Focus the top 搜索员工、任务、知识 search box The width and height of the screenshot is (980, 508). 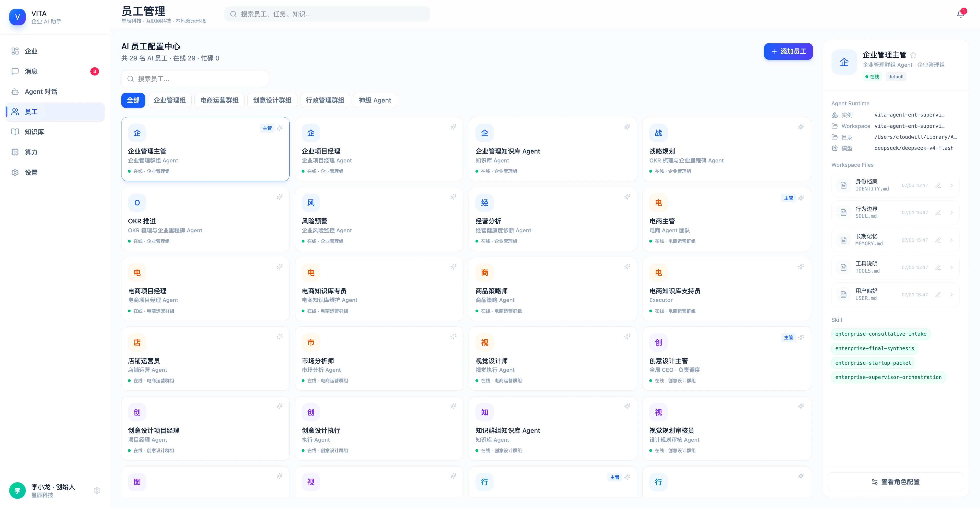coord(327,14)
